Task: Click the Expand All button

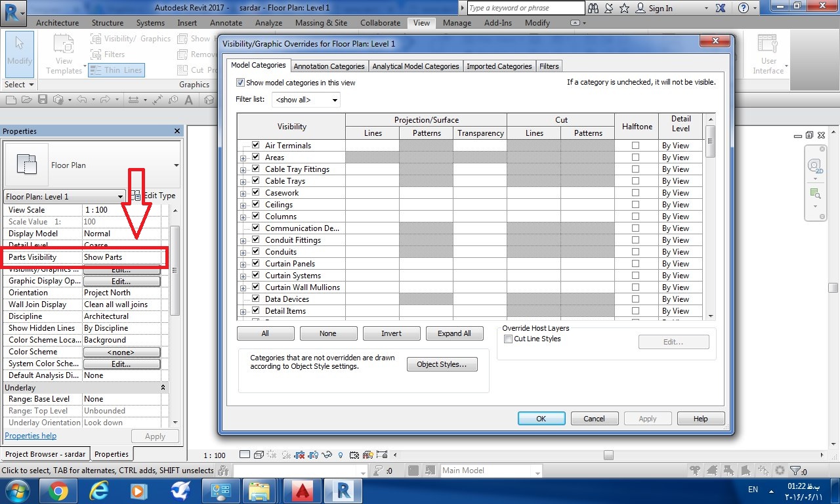Action: pyautogui.click(x=454, y=333)
